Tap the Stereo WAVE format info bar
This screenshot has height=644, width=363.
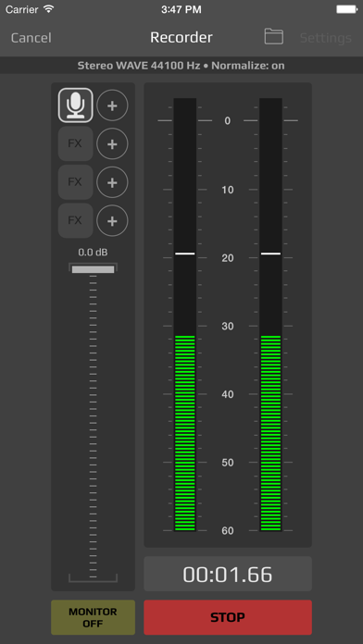coord(181,66)
